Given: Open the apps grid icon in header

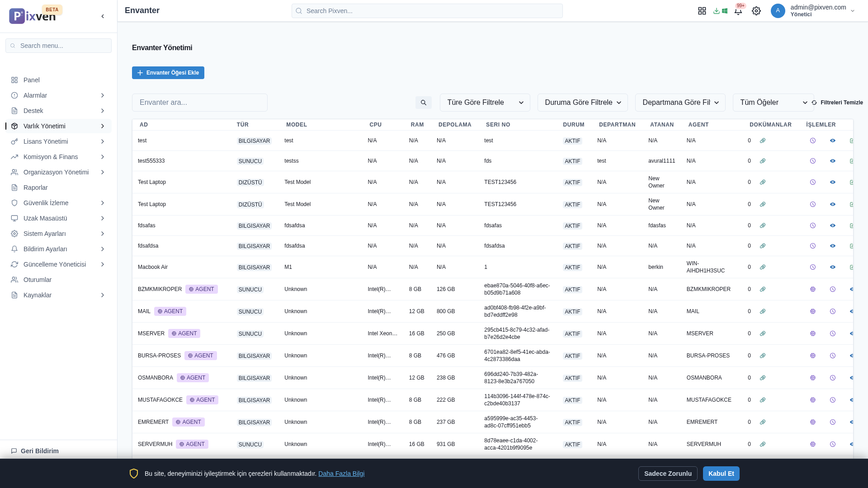Looking at the screenshot, I should (702, 11).
